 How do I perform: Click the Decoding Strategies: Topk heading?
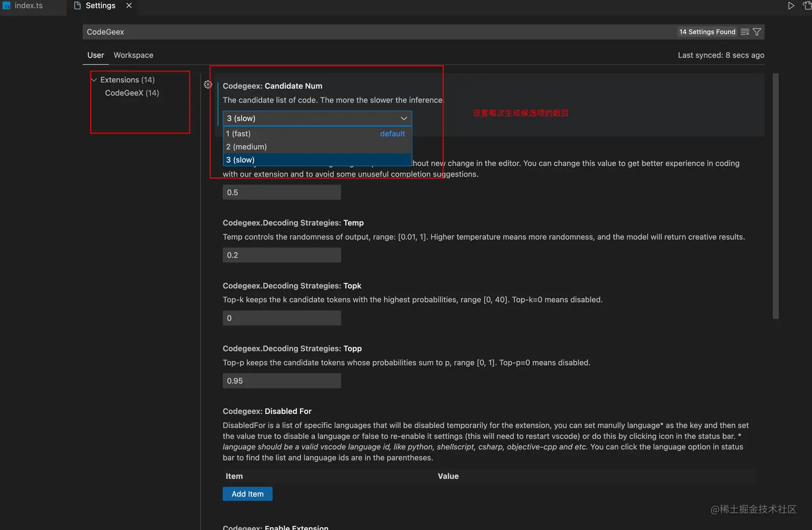click(x=292, y=286)
